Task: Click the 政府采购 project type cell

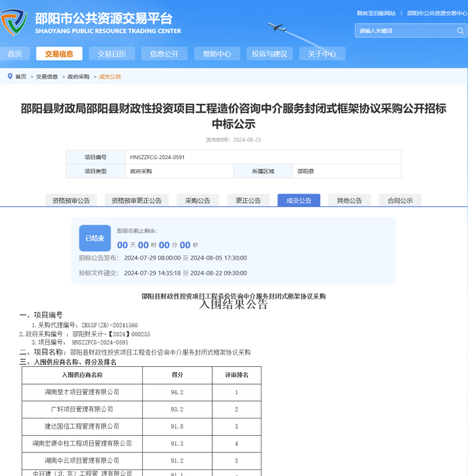Action: point(179,171)
